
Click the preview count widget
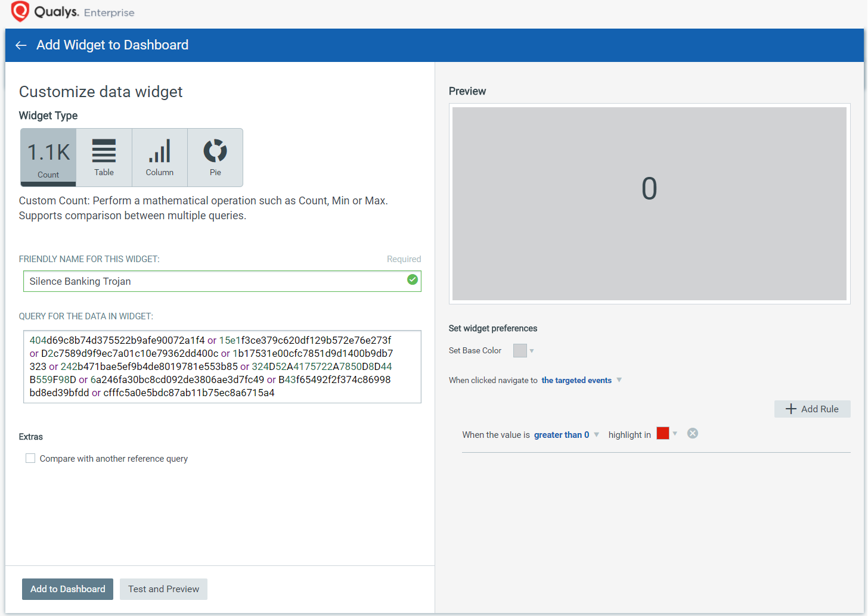click(x=649, y=204)
